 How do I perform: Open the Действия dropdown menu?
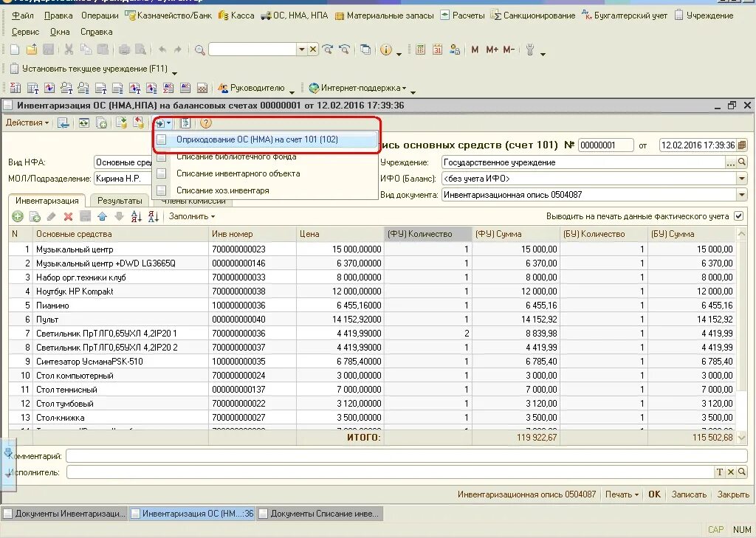(27, 123)
